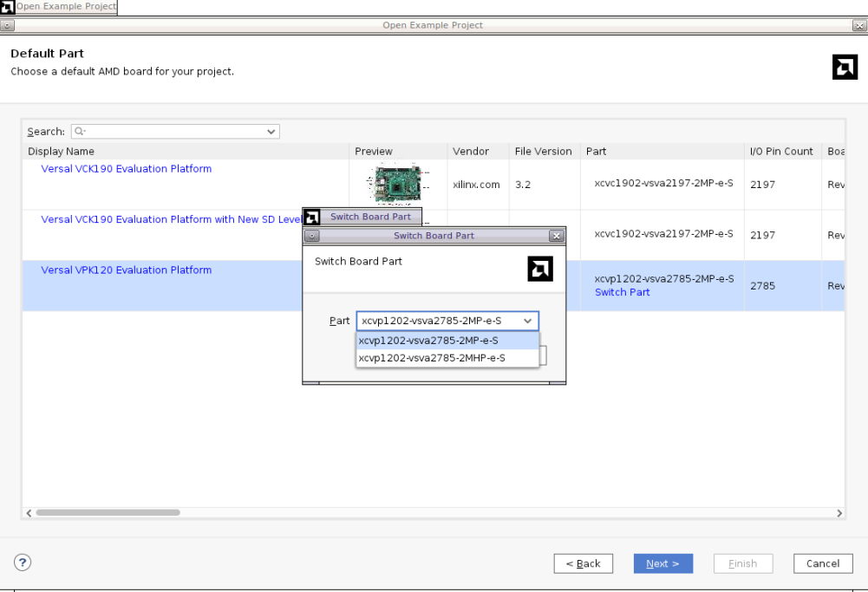Click the AMD logo in the wizard header

(845, 67)
